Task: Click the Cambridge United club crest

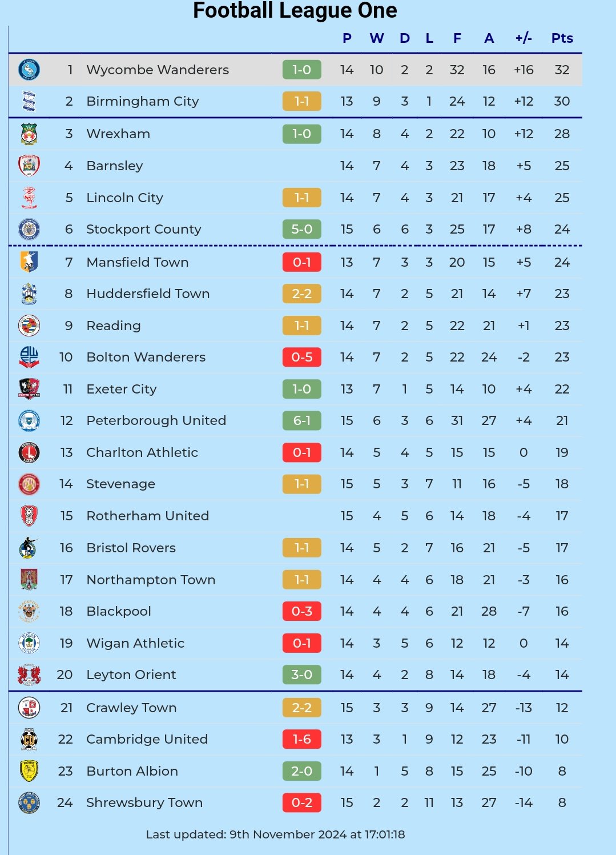Action: [29, 739]
